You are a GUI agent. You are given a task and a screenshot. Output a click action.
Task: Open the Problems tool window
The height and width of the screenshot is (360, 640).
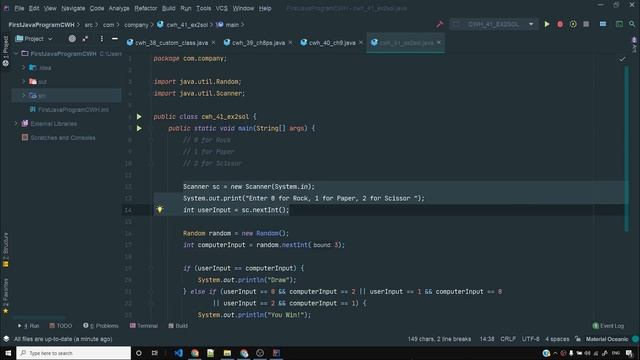pos(100,326)
